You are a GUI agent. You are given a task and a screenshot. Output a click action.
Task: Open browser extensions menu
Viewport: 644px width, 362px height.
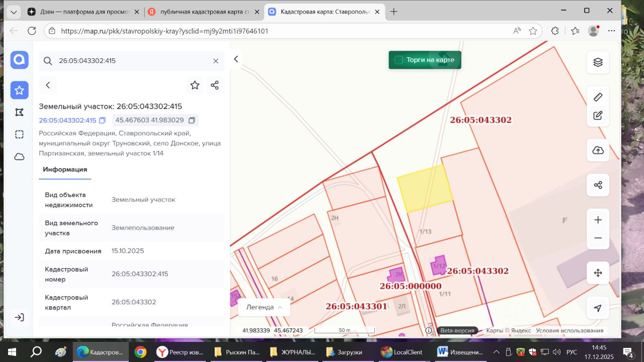[x=555, y=31]
